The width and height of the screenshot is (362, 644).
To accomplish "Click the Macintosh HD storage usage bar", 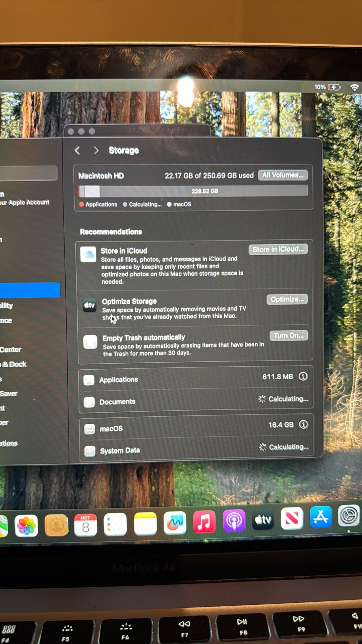I will tap(193, 191).
